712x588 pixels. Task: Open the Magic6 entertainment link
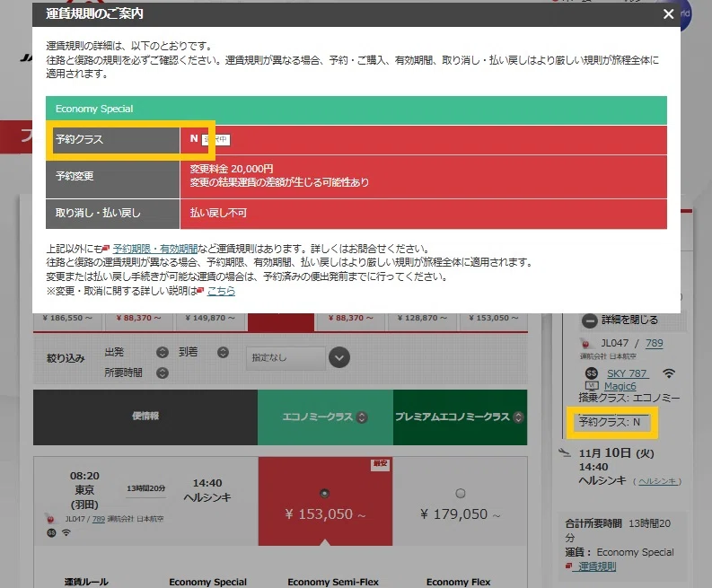pos(620,386)
